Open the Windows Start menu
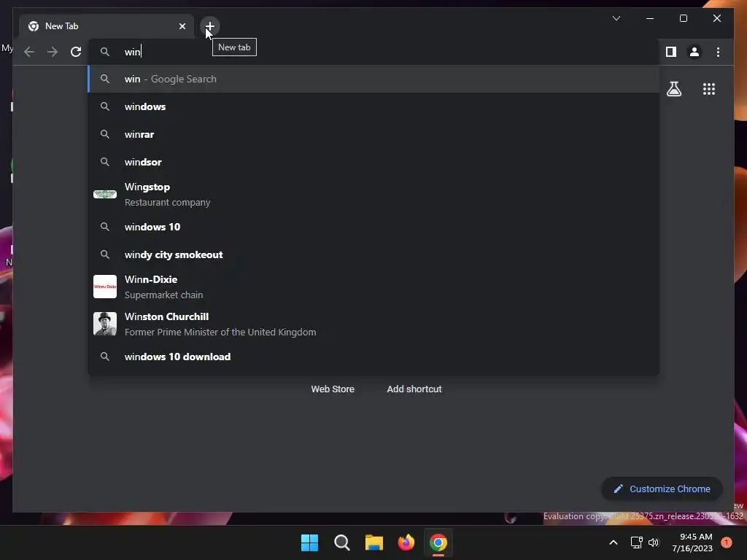This screenshot has width=747, height=560. click(x=309, y=542)
